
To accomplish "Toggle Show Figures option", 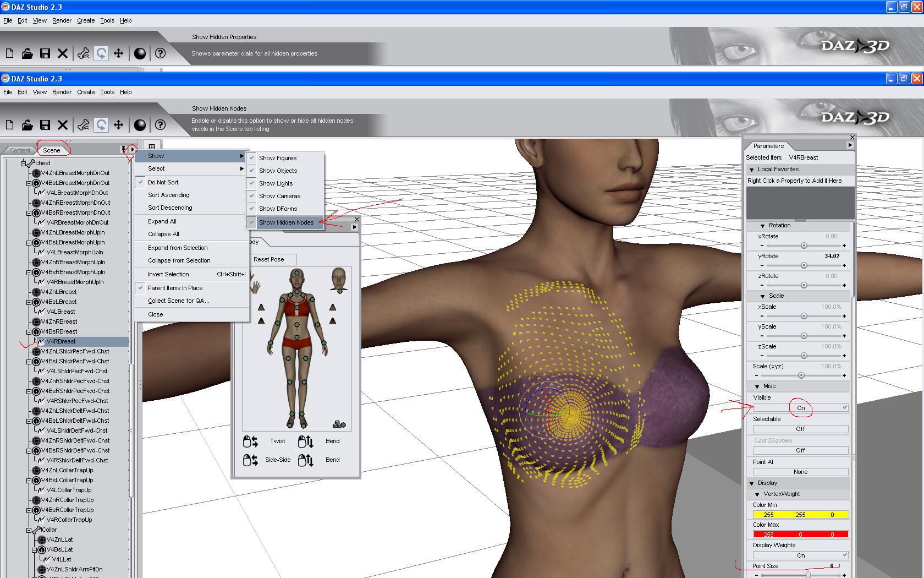I will [x=285, y=158].
